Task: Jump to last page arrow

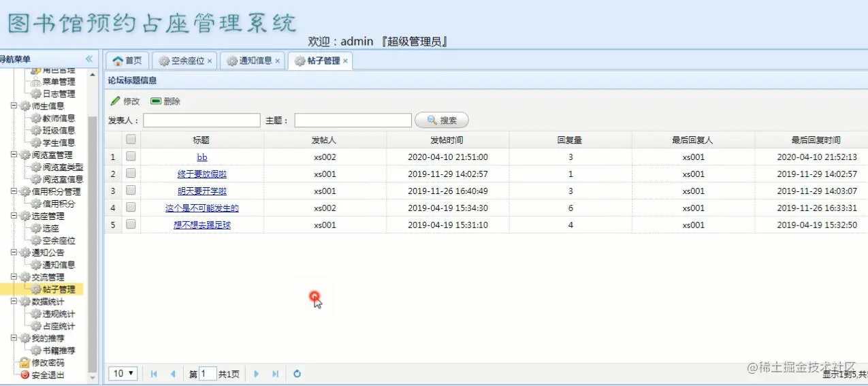Action: click(275, 374)
